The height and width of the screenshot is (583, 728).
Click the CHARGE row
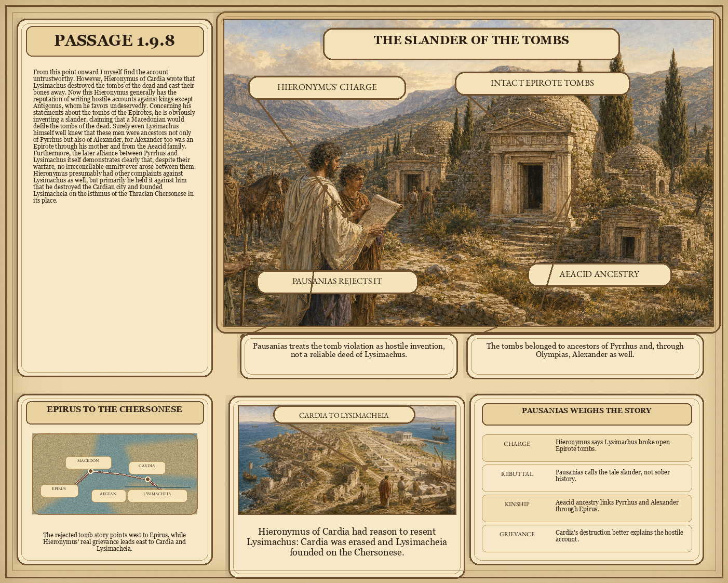(x=587, y=448)
